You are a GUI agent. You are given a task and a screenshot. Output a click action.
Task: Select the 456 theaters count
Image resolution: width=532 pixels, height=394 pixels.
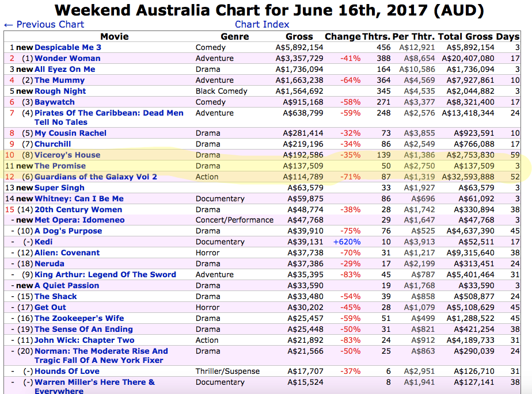[x=383, y=48]
